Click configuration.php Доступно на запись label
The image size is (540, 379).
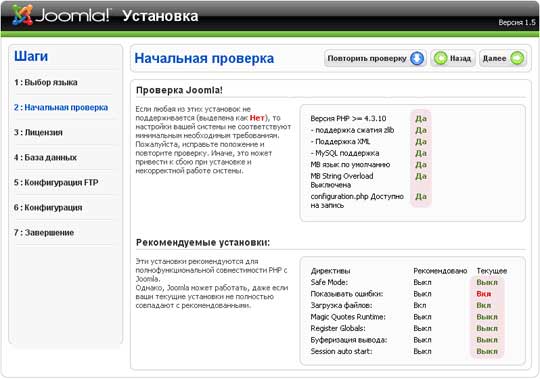pos(357,201)
